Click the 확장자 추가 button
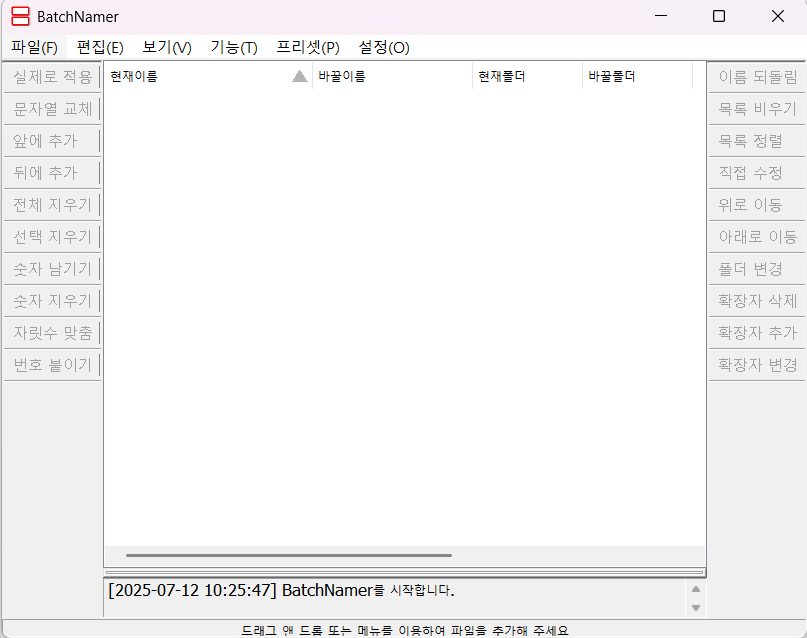The image size is (807, 638). click(757, 333)
